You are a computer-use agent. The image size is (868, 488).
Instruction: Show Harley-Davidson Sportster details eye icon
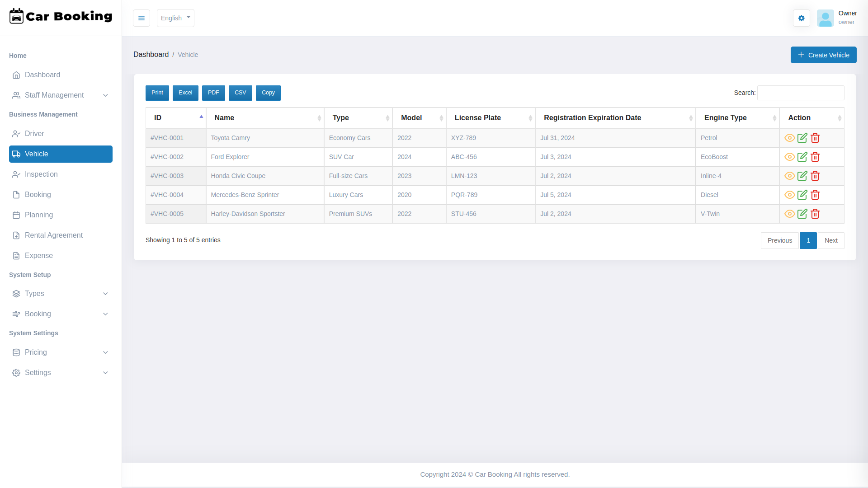789,214
